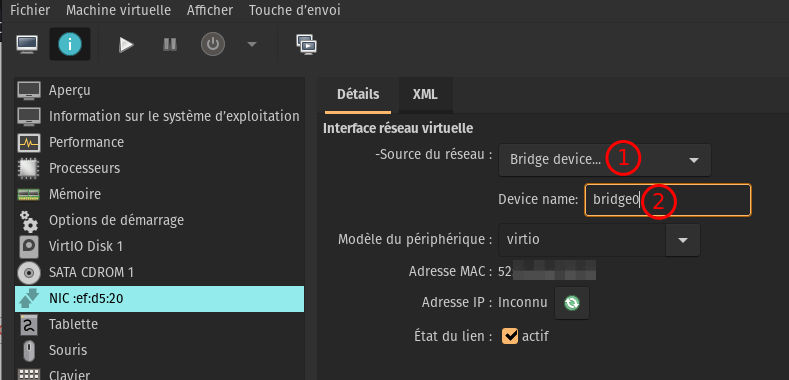
Task: Open the Touche d'envoi menu
Action: 294,10
